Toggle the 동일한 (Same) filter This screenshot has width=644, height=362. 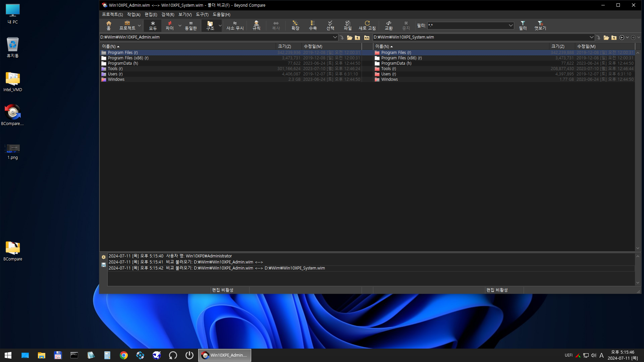click(x=191, y=25)
